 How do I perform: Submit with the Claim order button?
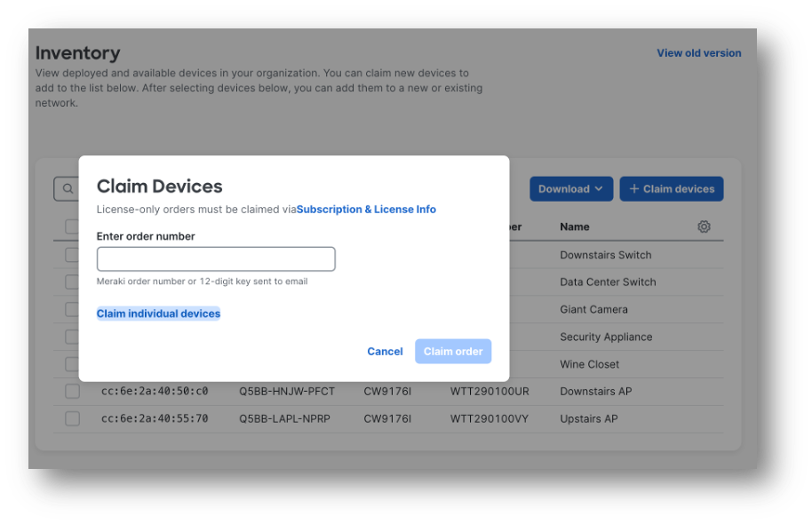tap(453, 351)
